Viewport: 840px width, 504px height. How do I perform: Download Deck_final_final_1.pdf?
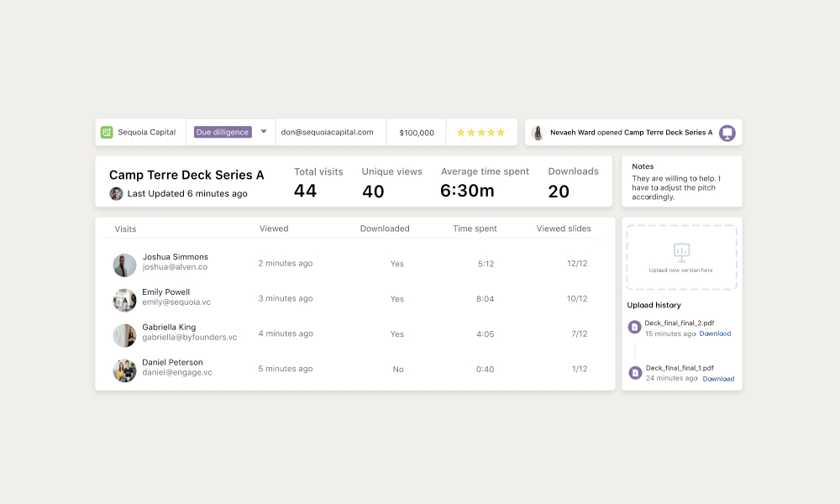[x=718, y=379]
